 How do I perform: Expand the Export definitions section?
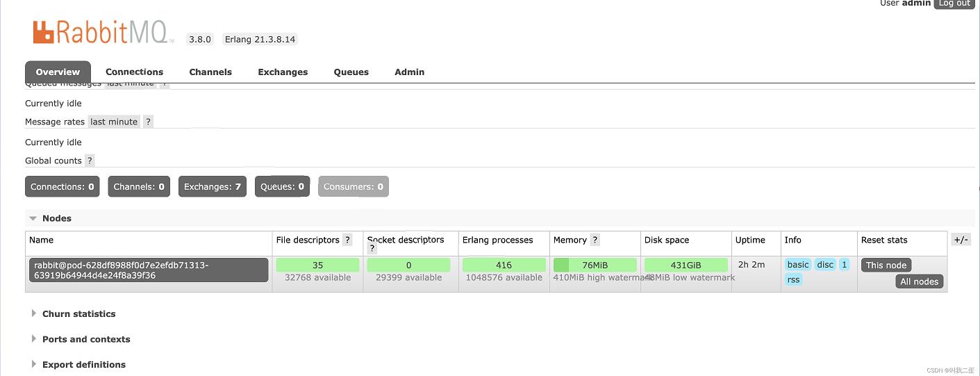tap(83, 364)
